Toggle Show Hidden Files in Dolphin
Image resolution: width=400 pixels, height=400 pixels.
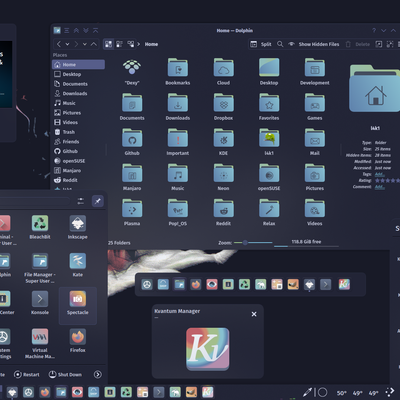click(314, 44)
